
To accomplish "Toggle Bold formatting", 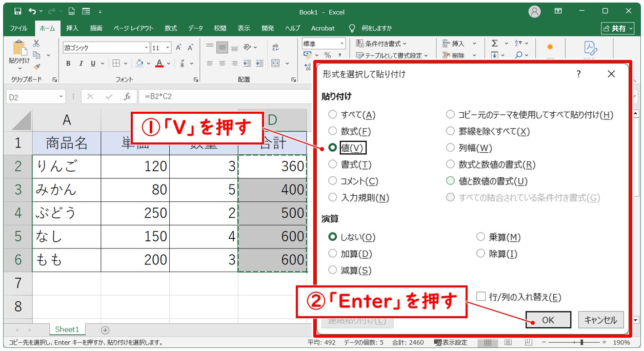I will tap(68, 64).
